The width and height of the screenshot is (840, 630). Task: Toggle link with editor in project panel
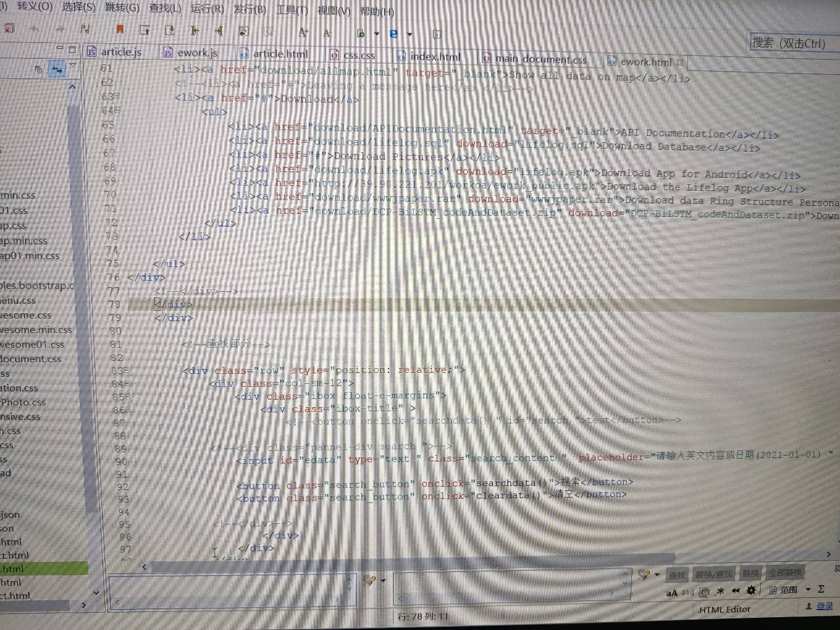(57, 69)
